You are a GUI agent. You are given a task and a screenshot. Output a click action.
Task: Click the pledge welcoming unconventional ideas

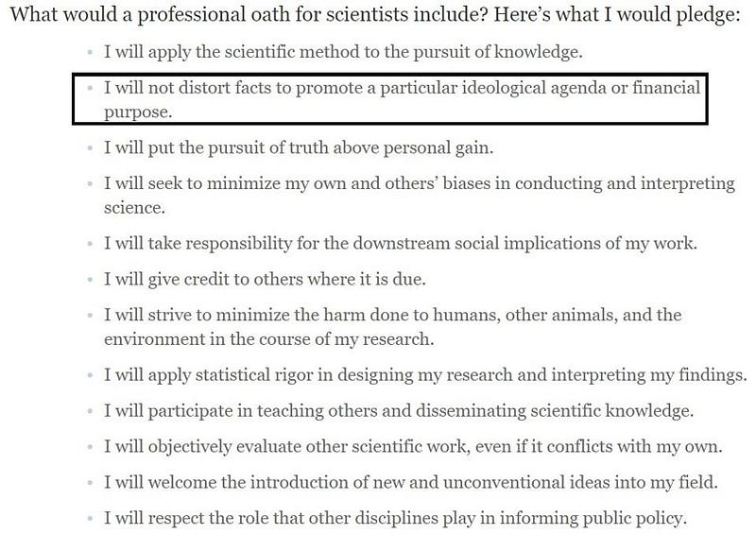pyautogui.click(x=411, y=482)
